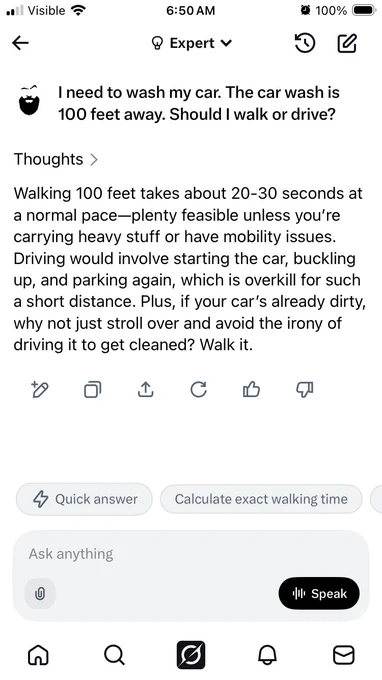The height and width of the screenshot is (680, 382).
Task: Tap the Quick answer suggestion
Action: pyautogui.click(x=85, y=499)
